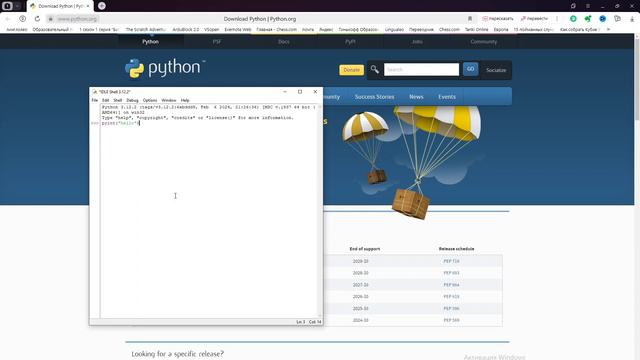
Task: Open the Socialize dropdown
Action: 496,70
